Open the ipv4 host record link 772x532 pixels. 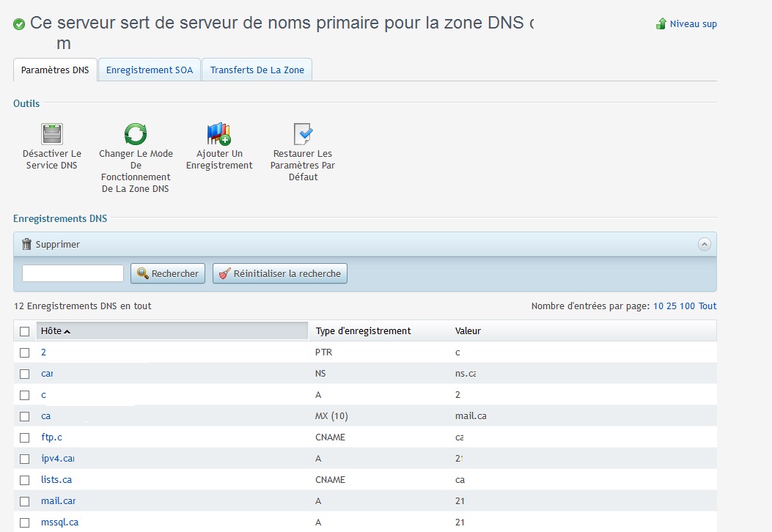pos(58,459)
